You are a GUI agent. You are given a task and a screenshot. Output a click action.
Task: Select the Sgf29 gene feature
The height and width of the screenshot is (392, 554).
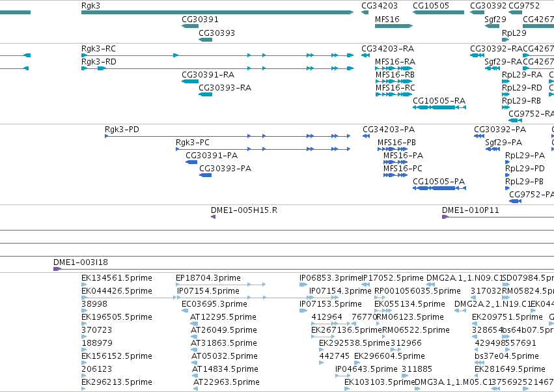coord(492,26)
